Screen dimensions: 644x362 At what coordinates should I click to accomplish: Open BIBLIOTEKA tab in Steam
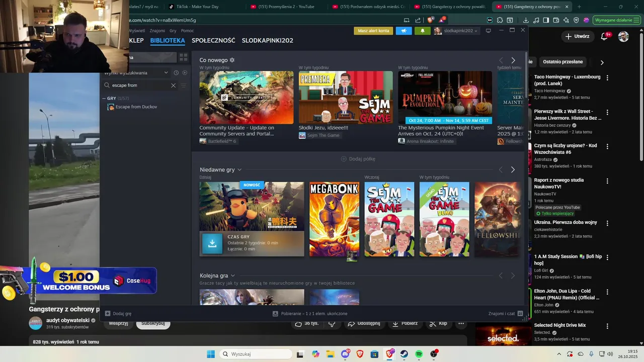168,40
